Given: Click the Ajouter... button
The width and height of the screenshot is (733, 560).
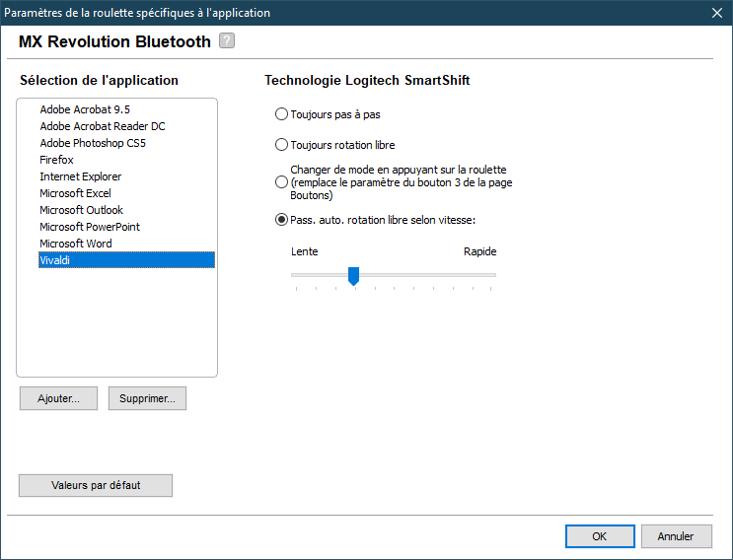Looking at the screenshot, I should 58,398.
